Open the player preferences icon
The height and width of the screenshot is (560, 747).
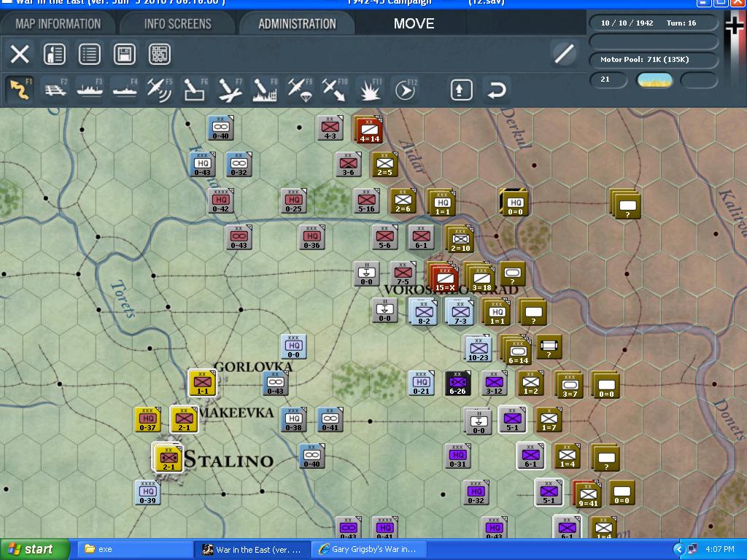(x=55, y=54)
